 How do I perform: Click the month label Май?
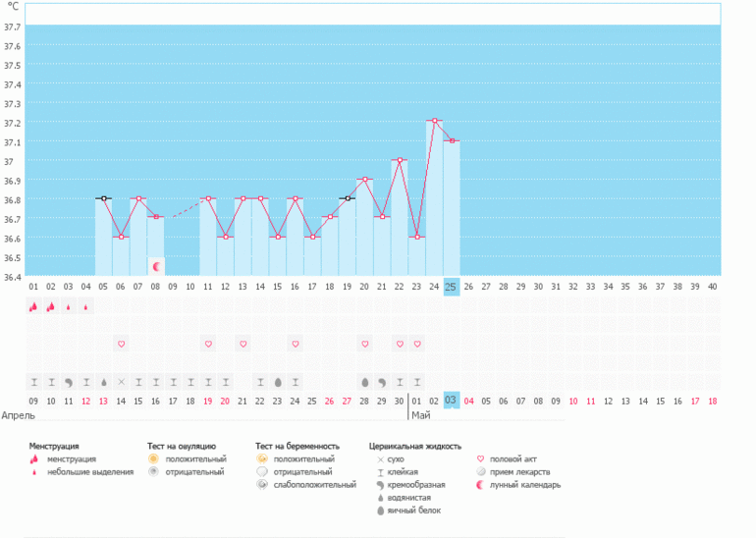coord(421,415)
